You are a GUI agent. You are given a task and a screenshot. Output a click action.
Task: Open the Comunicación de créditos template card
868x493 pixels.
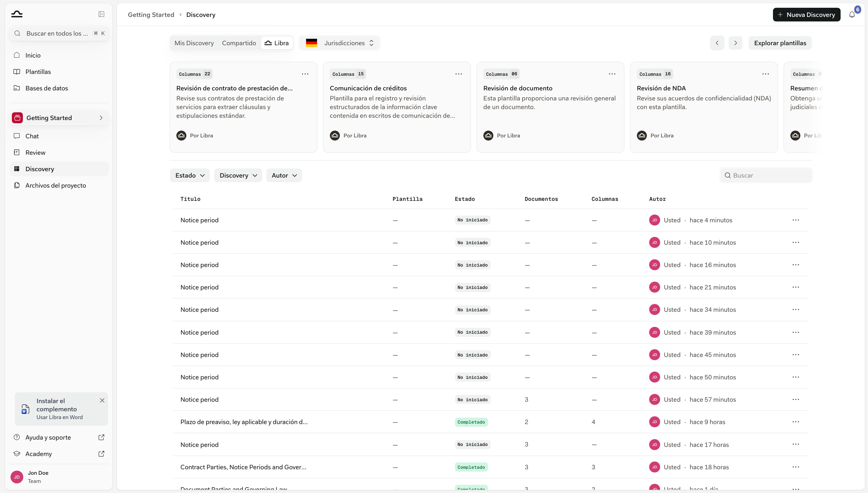[x=397, y=107]
